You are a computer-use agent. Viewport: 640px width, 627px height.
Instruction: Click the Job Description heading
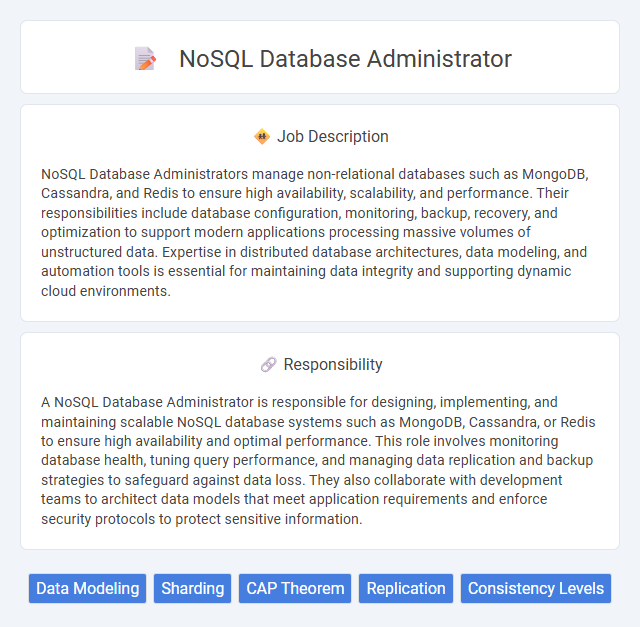coord(333,136)
